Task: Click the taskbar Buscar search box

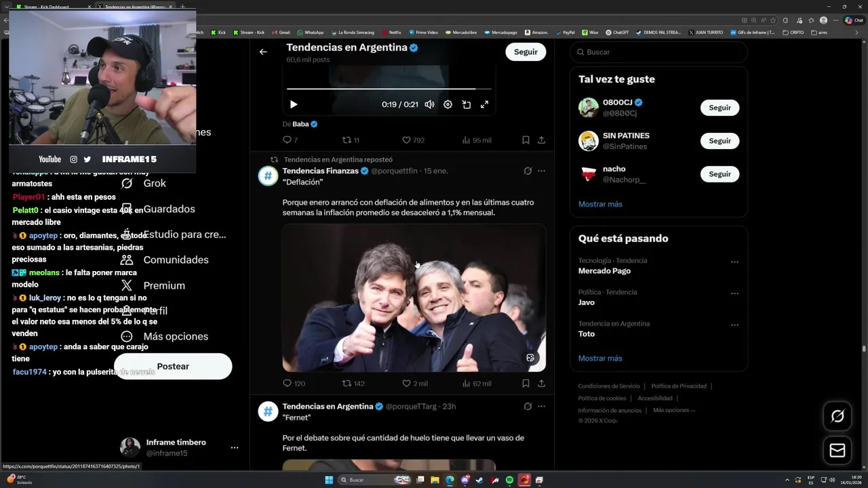Action: [x=374, y=480]
